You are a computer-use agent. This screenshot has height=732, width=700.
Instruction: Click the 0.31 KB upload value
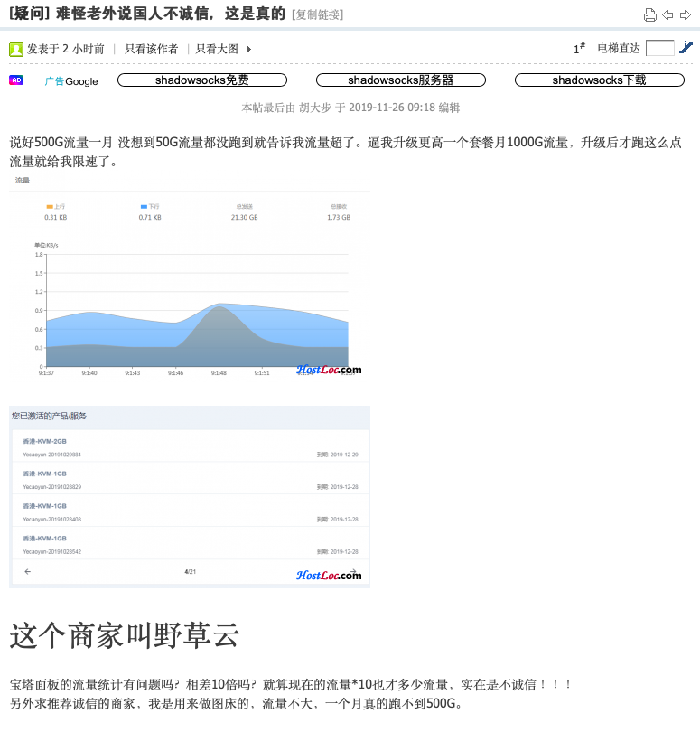click(x=56, y=218)
